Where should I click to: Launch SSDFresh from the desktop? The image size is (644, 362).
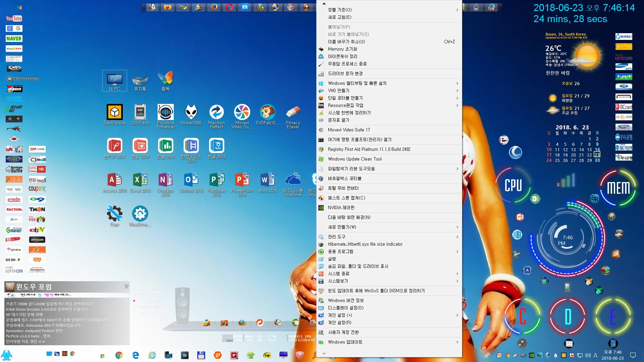[x=140, y=114]
